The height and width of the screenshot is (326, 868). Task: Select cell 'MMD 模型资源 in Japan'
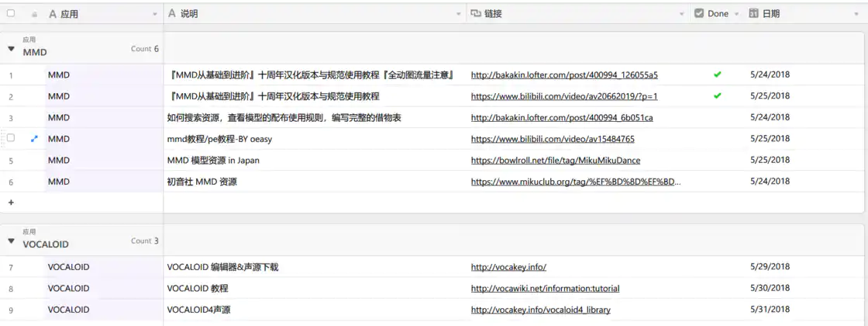pyautogui.click(x=315, y=160)
